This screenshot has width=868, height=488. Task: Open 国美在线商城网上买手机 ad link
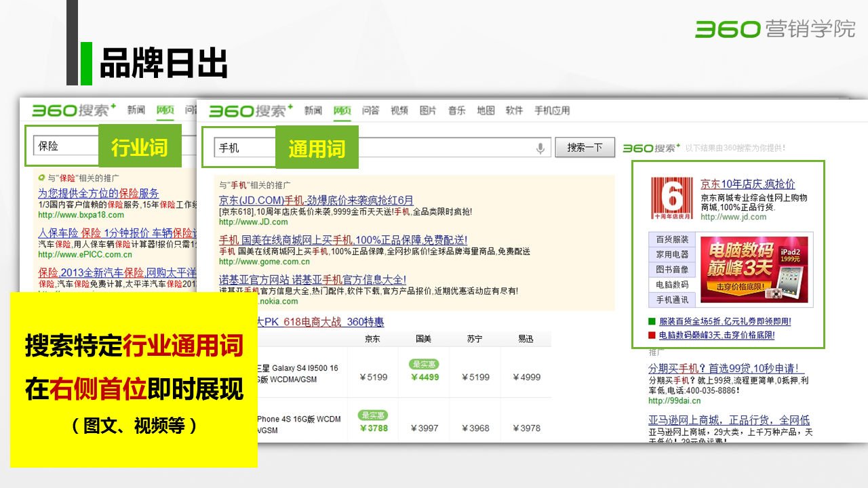tap(342, 240)
